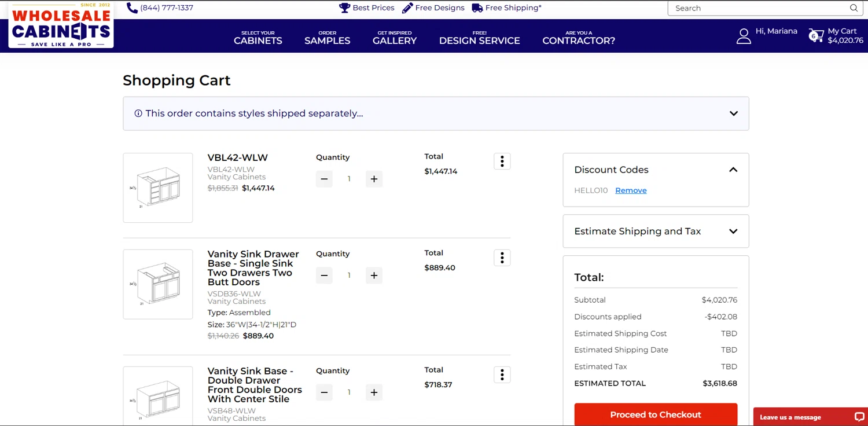Increase quantity of Vanity Sink Drawer Base
868x426 pixels.
(374, 276)
